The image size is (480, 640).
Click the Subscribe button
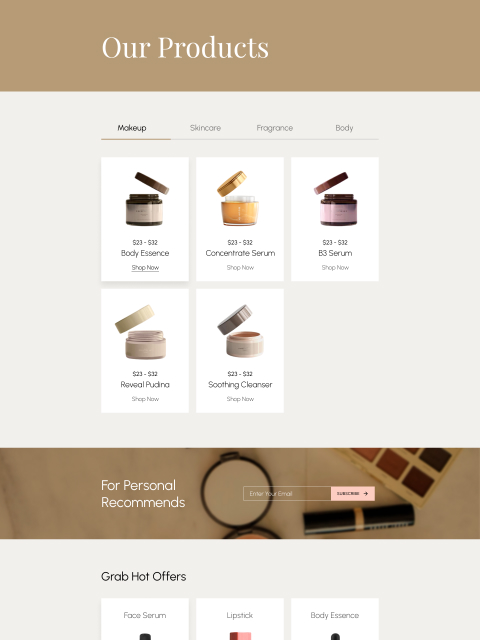(353, 493)
